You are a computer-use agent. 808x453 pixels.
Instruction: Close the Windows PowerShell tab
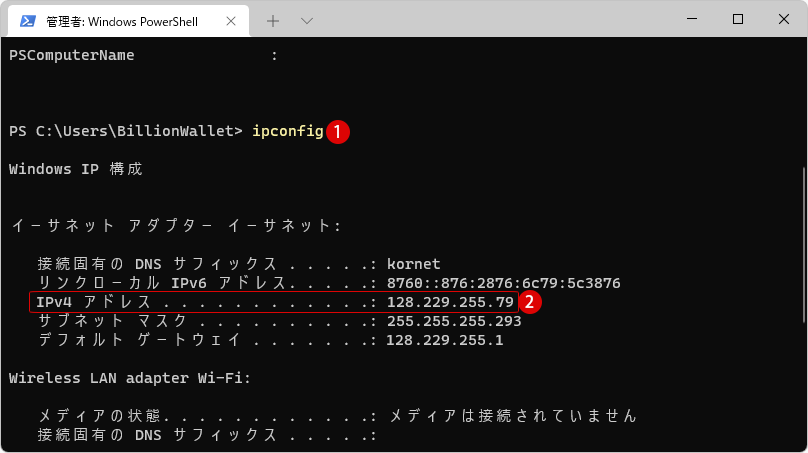coord(231,21)
